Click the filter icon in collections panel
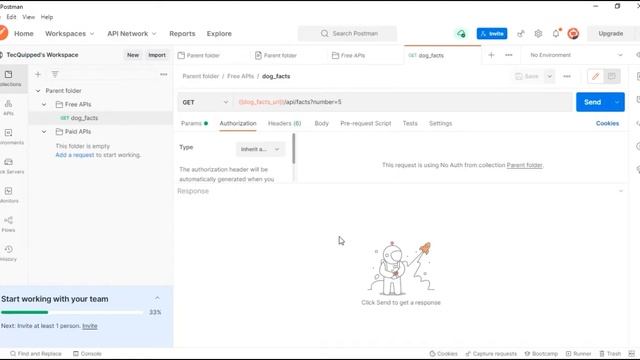 tap(55, 74)
